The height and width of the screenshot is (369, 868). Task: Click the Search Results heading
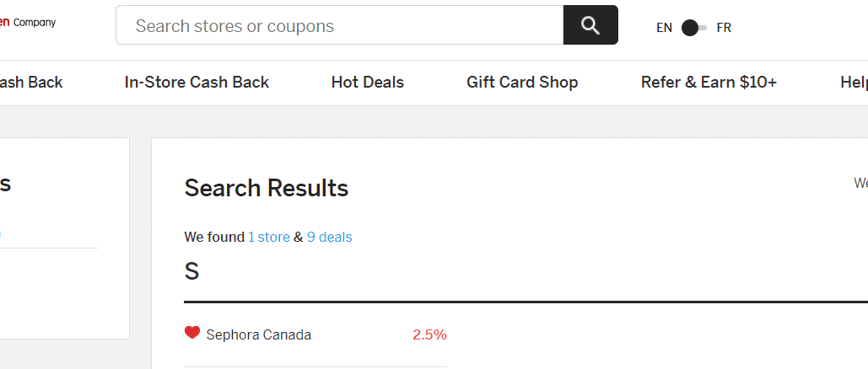(267, 188)
